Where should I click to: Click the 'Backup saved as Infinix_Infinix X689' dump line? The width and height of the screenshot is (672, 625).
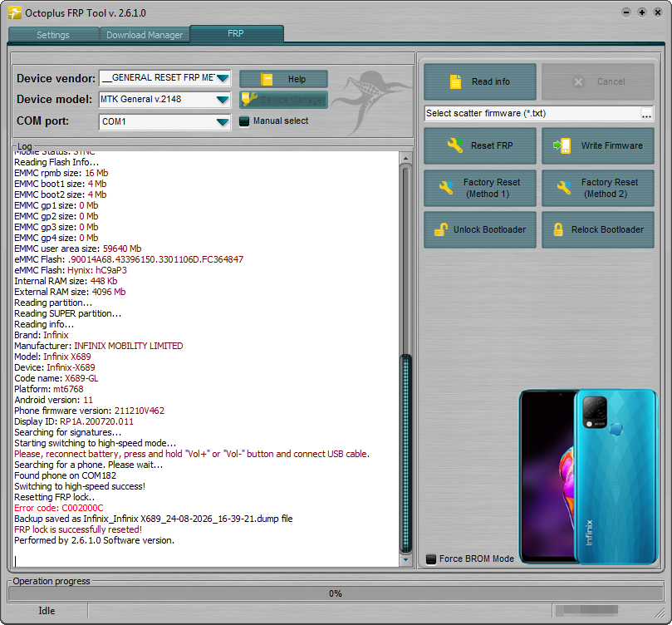click(x=154, y=519)
